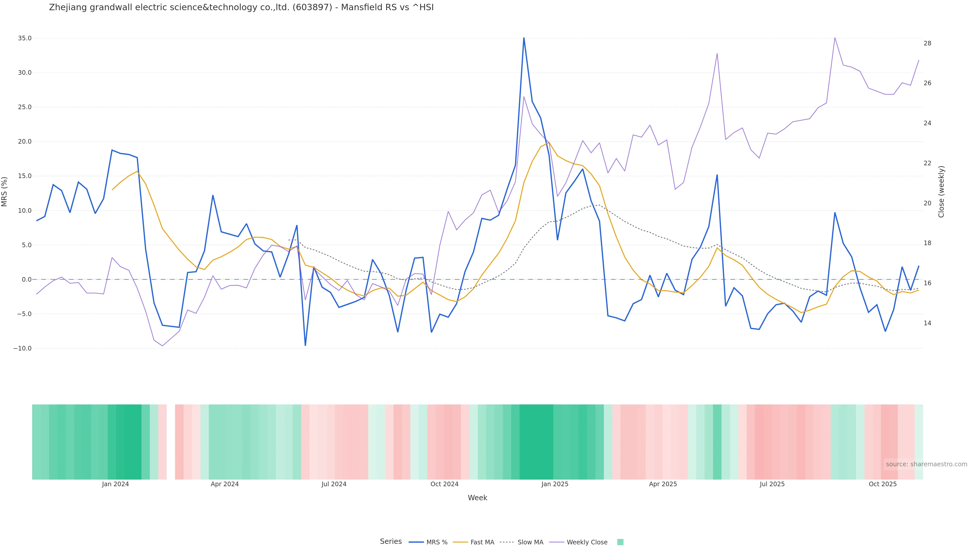Viewport: 980px width, 551px height.
Task: Click the Jul 2025 x-axis tick label
Action: (772, 484)
